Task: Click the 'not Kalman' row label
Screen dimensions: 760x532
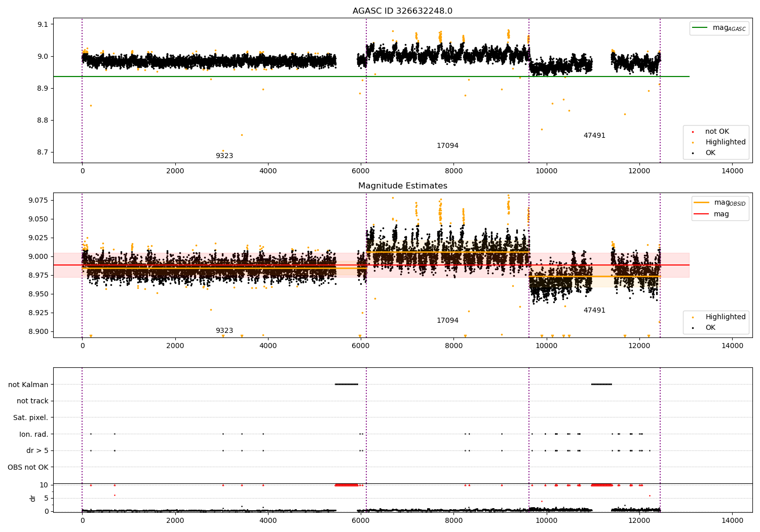Action: pos(28,385)
